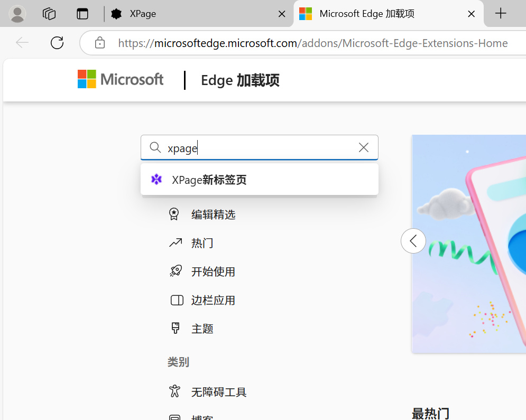
Task: Click the address bar URL
Action: 312,43
